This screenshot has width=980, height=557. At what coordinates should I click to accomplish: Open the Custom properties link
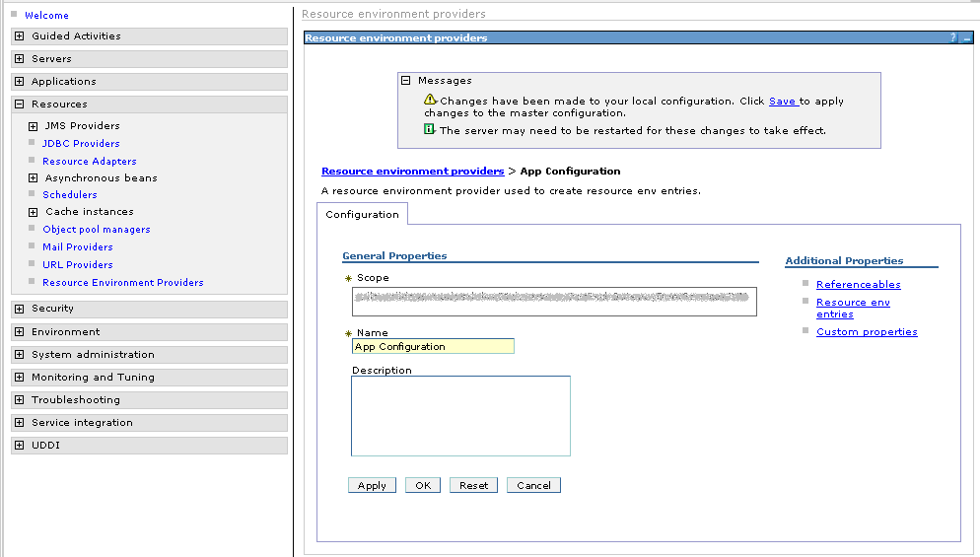click(867, 332)
